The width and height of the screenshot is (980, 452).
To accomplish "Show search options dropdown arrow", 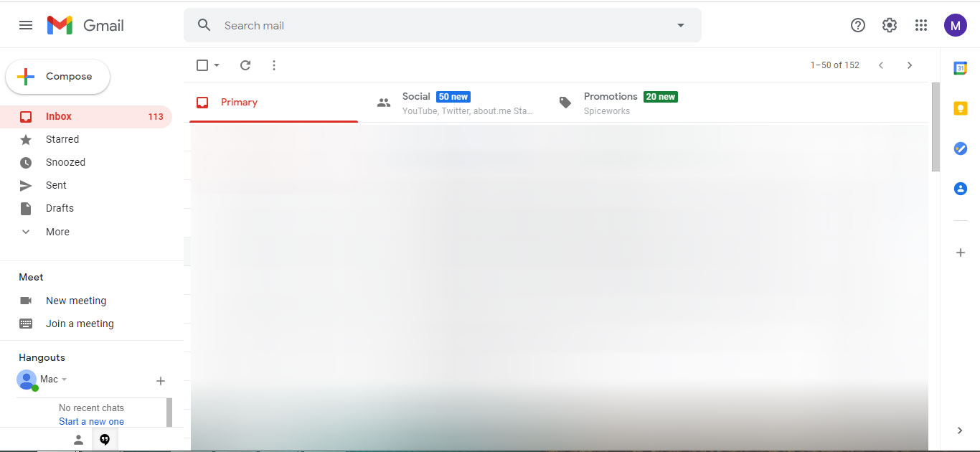I will (x=681, y=25).
